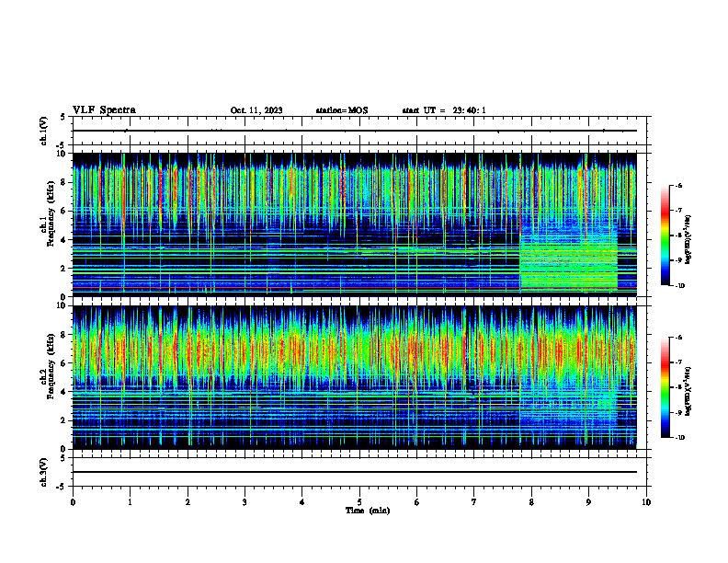The image size is (728, 563).
Task: Click time axis tick label "5"
Action: point(359,502)
